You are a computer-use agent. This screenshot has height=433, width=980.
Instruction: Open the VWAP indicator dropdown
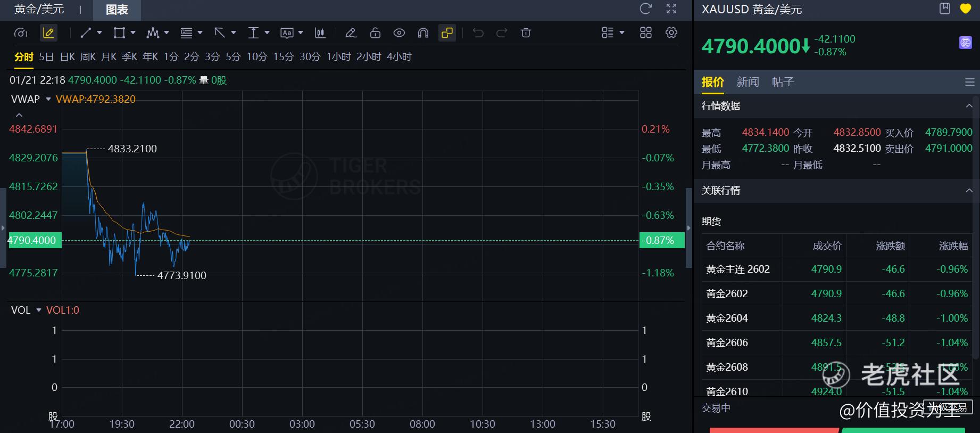point(48,99)
